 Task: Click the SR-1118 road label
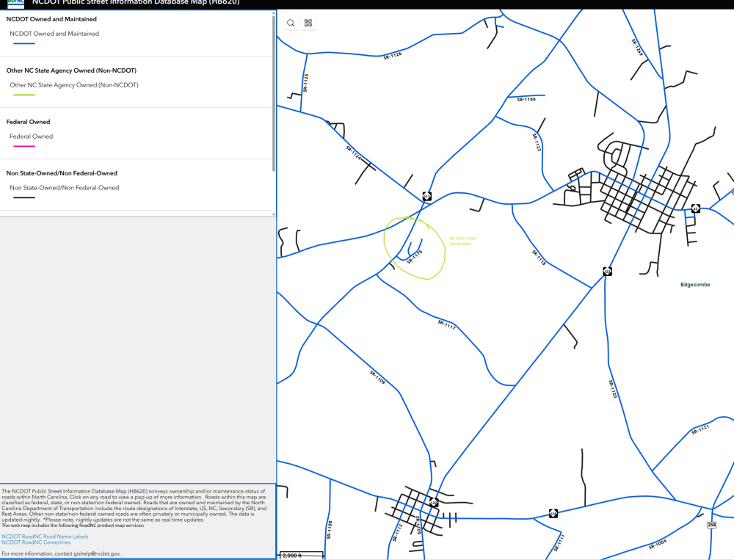coord(539,258)
